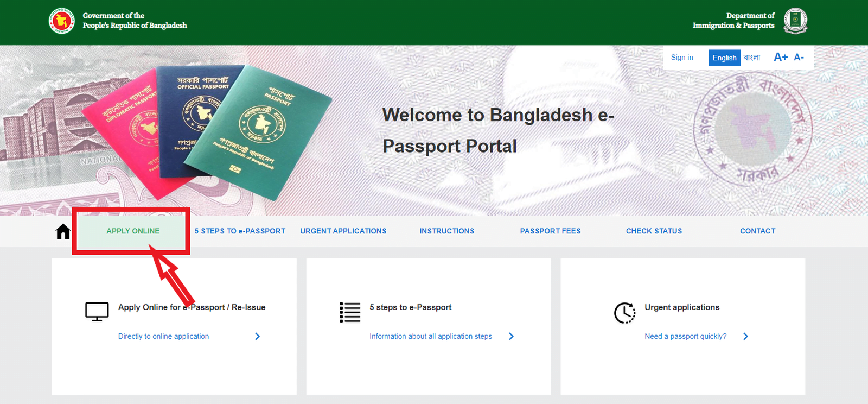Switch language to English
Image resolution: width=868 pixels, height=404 pixels.
click(x=724, y=58)
